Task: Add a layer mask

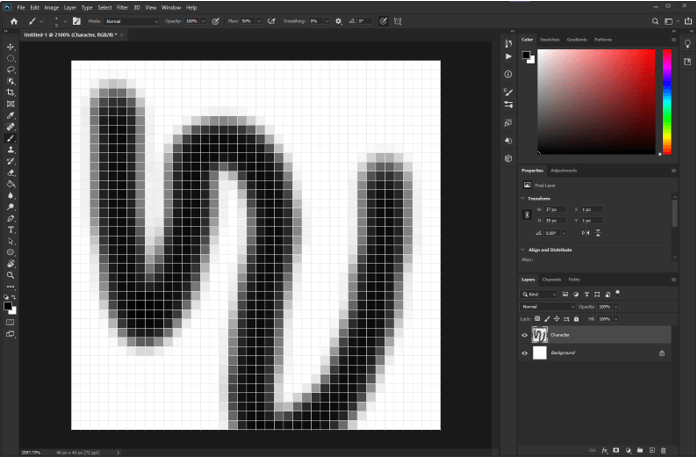Action: coord(616,450)
